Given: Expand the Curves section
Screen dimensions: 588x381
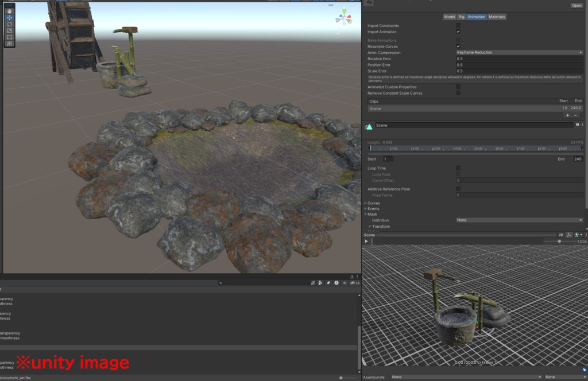Looking at the screenshot, I should [x=373, y=203].
